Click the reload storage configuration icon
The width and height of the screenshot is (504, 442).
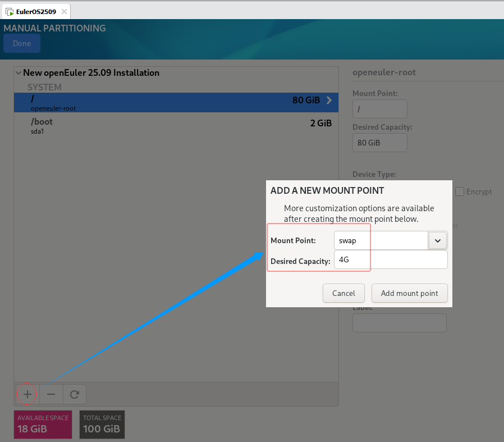[x=75, y=394]
